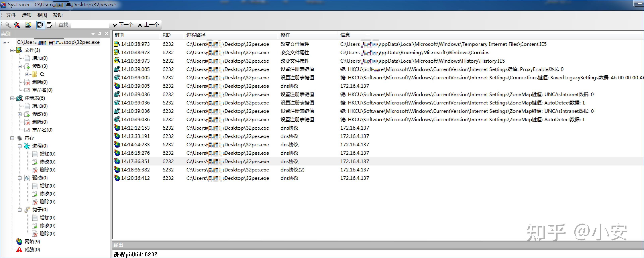Collapse the 文件(3) tree node
Image resolution: width=644 pixels, height=258 pixels.
click(12, 50)
